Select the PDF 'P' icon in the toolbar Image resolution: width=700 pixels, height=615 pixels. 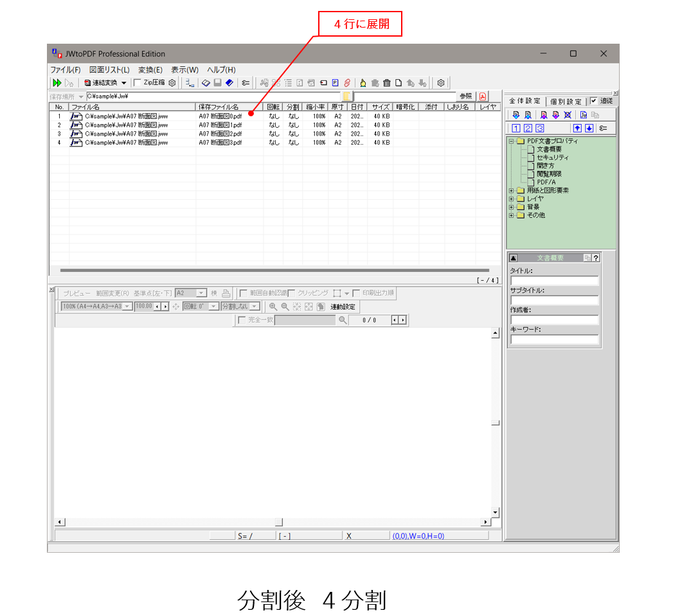pyautogui.click(x=335, y=82)
